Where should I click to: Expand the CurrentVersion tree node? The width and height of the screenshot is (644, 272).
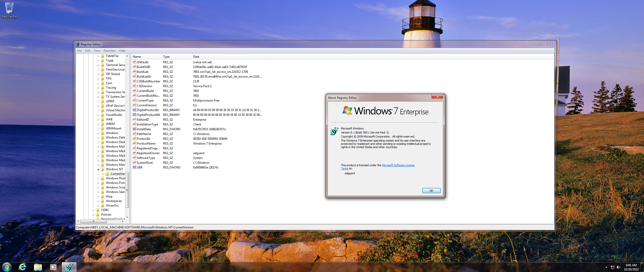(103, 174)
